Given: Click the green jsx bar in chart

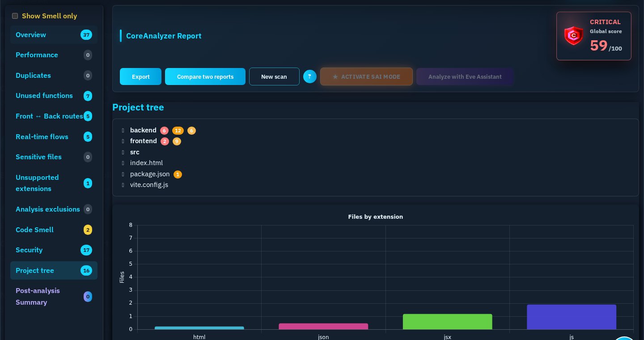Looking at the screenshot, I should (x=448, y=322).
